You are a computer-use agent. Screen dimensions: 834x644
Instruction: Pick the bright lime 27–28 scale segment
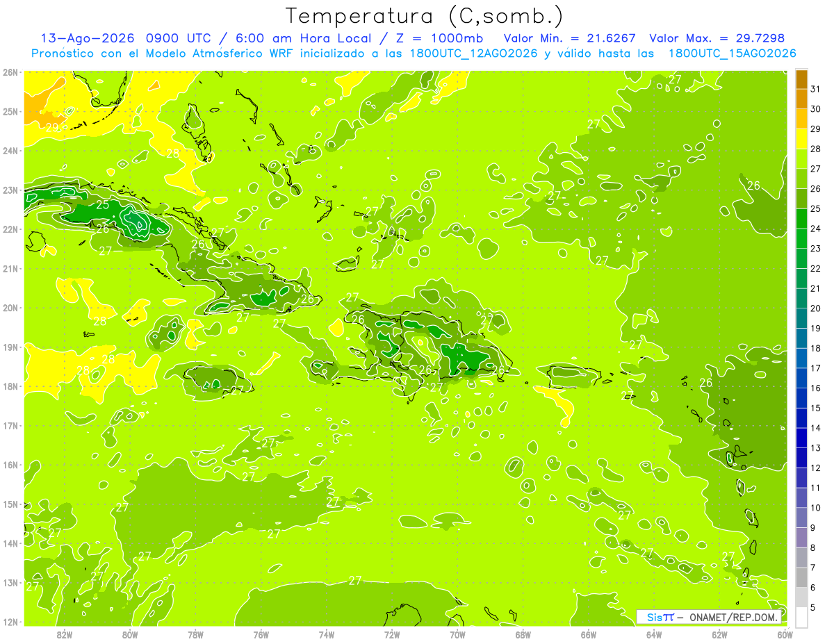801,159
